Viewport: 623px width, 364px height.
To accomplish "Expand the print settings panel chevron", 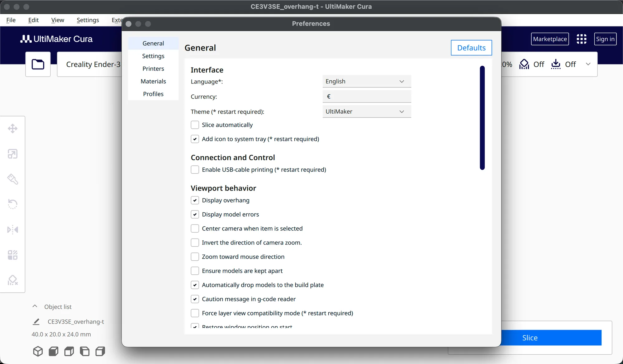I will pyautogui.click(x=588, y=64).
